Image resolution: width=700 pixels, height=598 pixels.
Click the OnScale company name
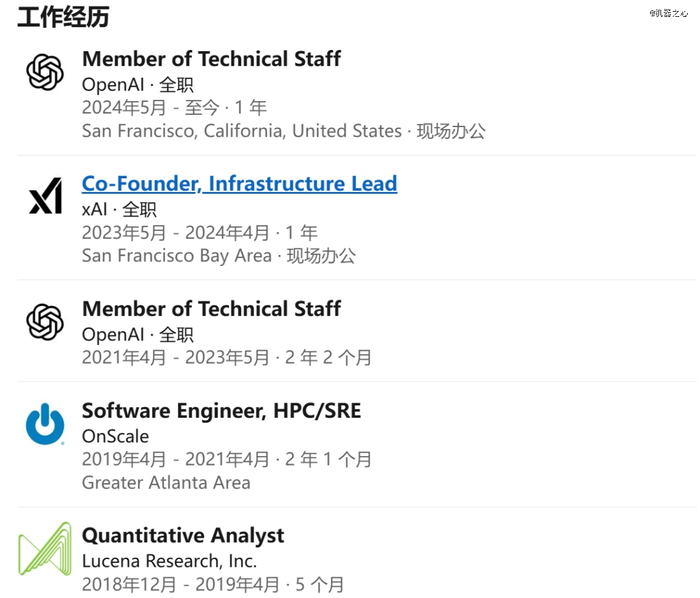pos(115,437)
